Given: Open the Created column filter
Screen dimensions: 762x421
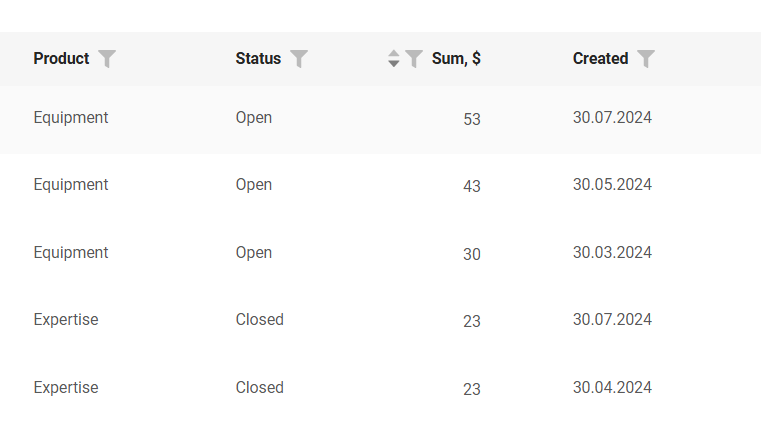Looking at the screenshot, I should (x=646, y=59).
